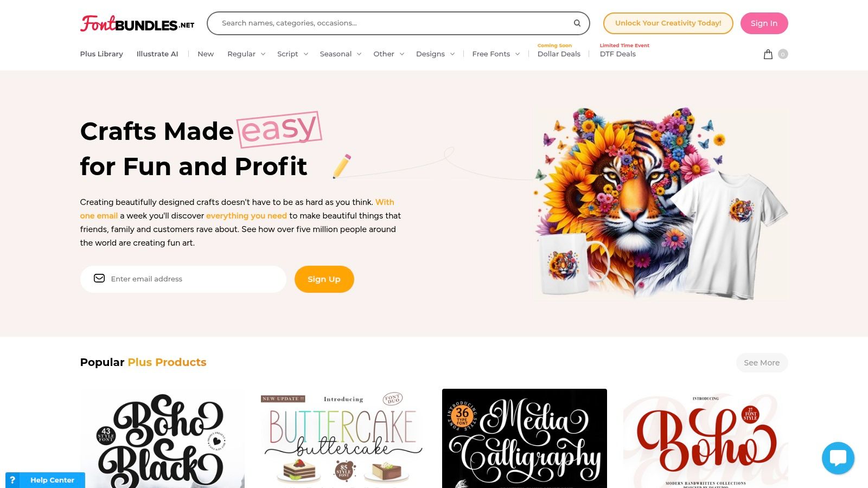Click the pink Sign In button
This screenshot has height=488, width=868.
pyautogui.click(x=764, y=23)
